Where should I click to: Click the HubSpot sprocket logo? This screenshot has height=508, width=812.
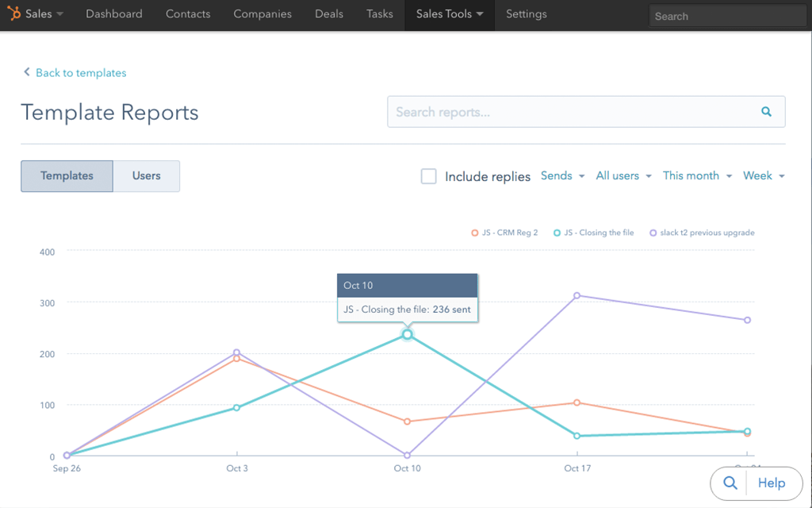13,13
